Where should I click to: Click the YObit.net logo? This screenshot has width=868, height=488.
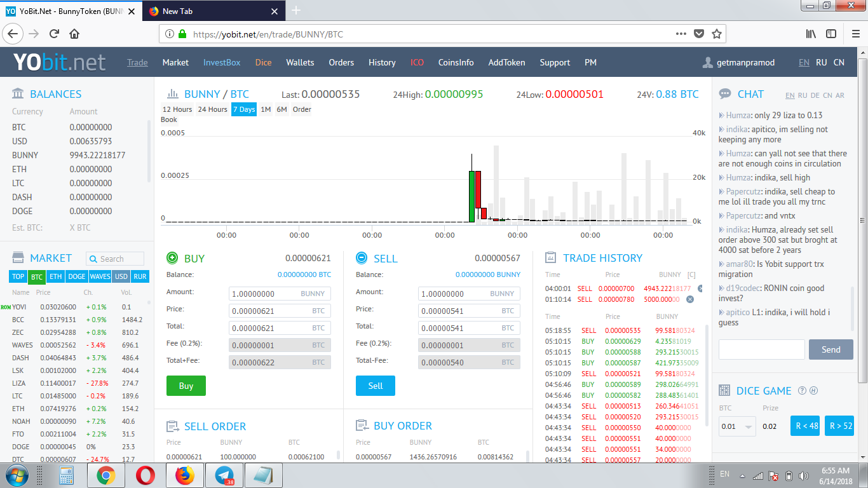[60, 62]
